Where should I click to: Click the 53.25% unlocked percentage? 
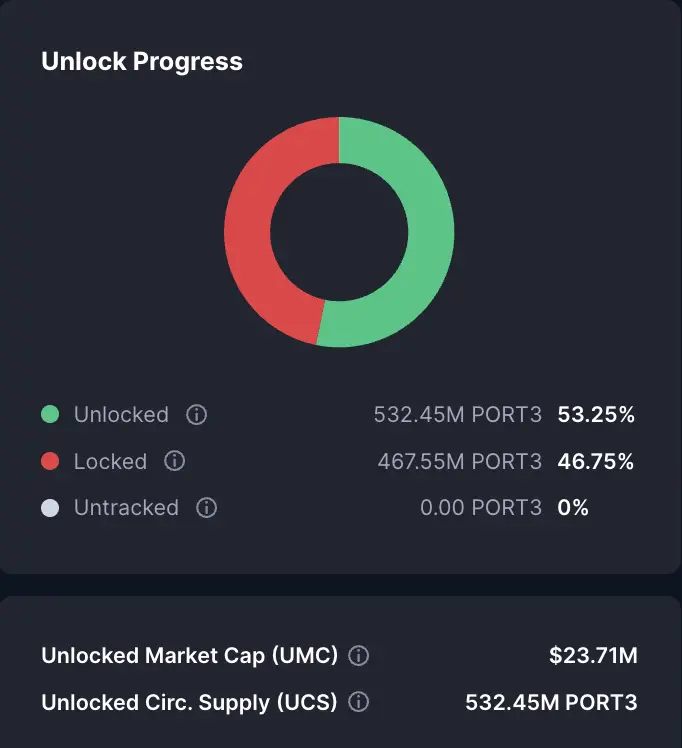pyautogui.click(x=596, y=415)
